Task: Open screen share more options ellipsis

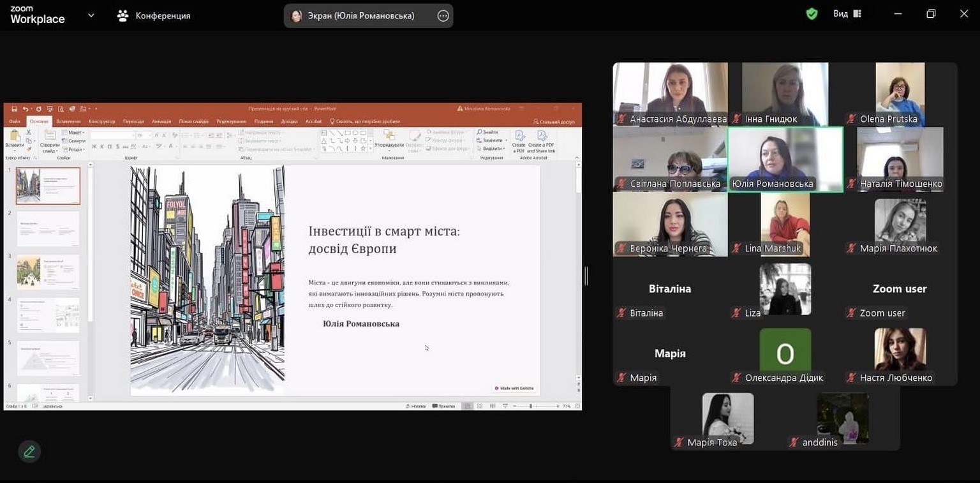Action: [443, 16]
